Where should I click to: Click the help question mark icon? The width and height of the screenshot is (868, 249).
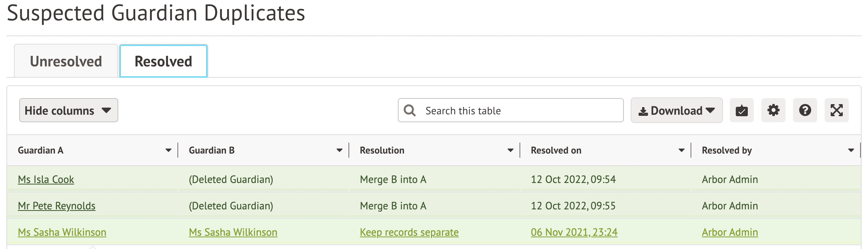pos(805,111)
